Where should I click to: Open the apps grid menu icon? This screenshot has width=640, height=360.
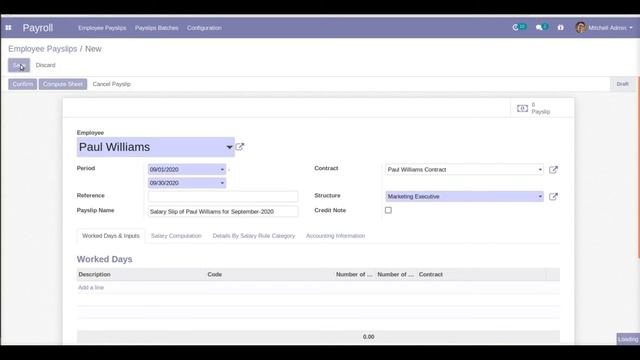(8, 28)
